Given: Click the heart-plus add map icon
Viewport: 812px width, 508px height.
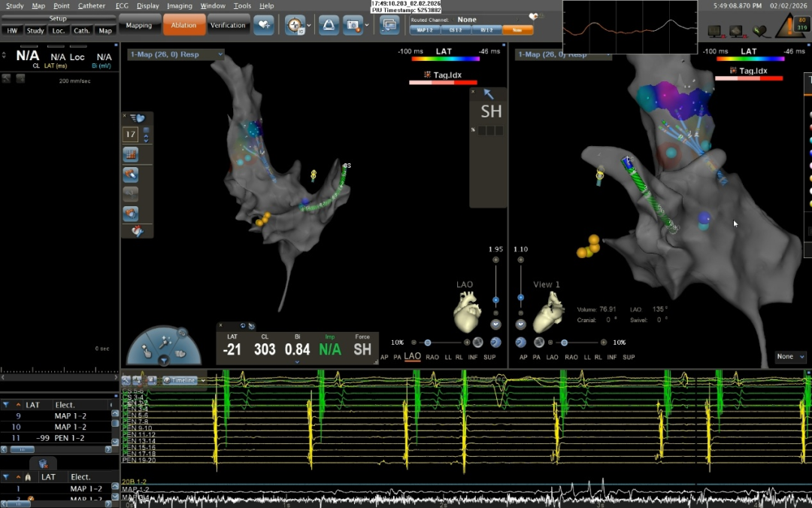Looking at the screenshot, I should [x=263, y=25].
